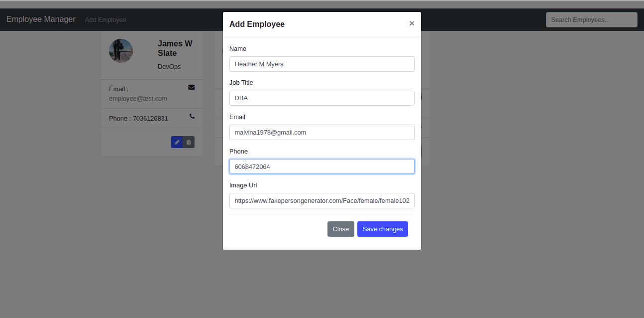Click the Add Employee modal heading
This screenshot has height=318, width=644.
257,24
